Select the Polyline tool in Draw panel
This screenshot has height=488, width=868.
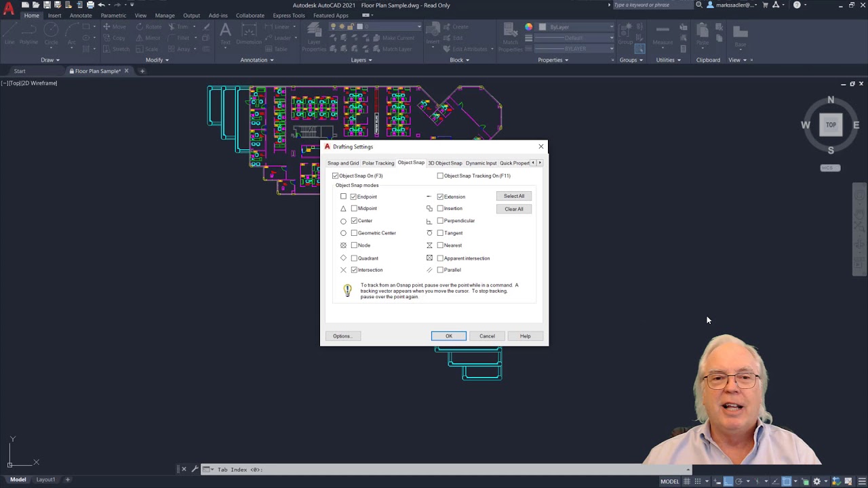click(28, 34)
